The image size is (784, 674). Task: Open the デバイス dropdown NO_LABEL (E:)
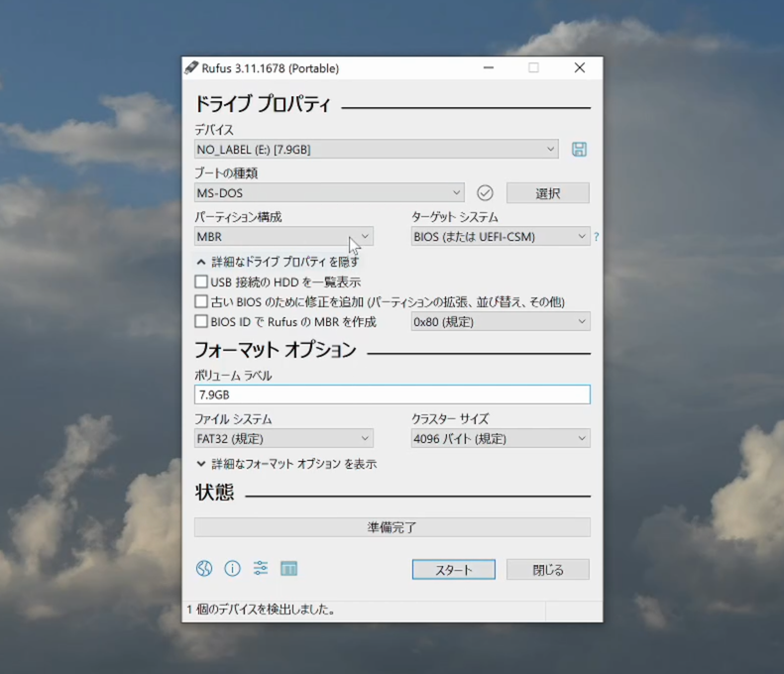[377, 149]
